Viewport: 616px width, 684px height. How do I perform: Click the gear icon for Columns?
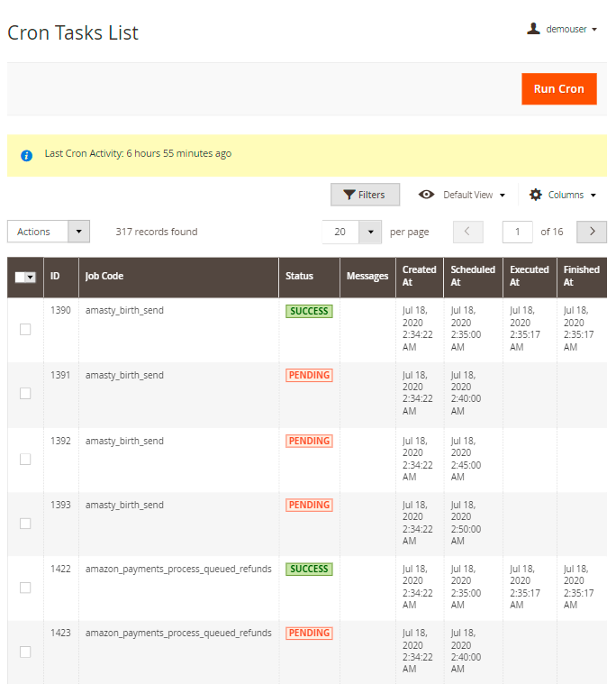tap(536, 195)
